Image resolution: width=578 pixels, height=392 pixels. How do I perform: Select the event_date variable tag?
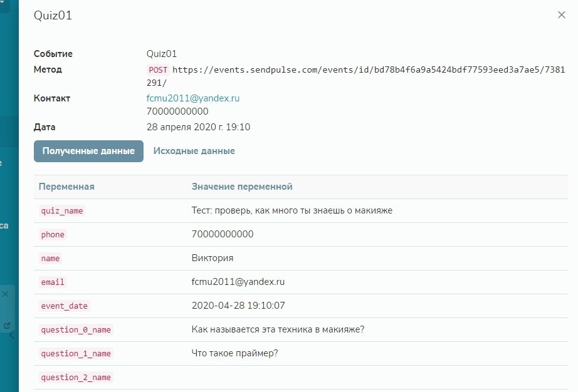pyautogui.click(x=64, y=306)
